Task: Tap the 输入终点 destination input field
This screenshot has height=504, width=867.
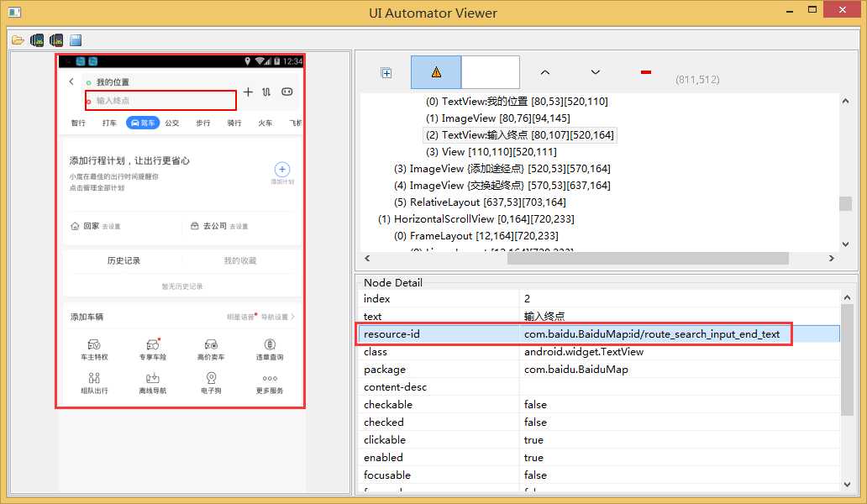Action: pos(161,101)
